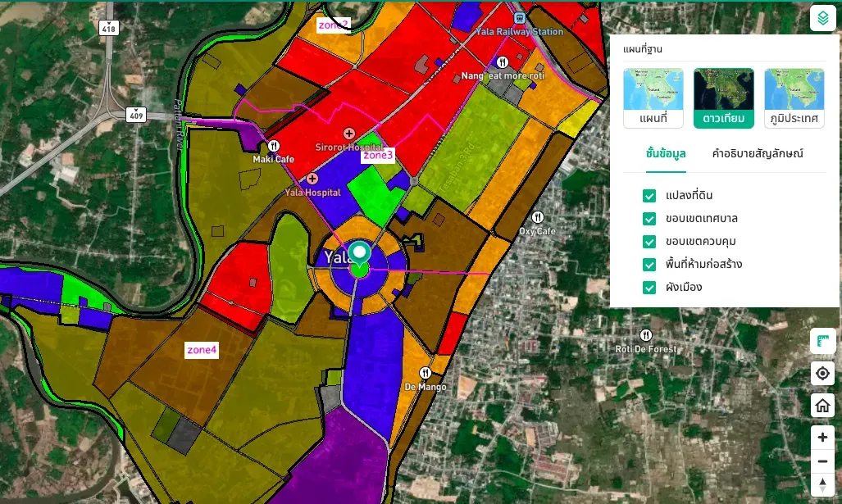Locate my current position
The height and width of the screenshot is (504, 842).
click(822, 373)
